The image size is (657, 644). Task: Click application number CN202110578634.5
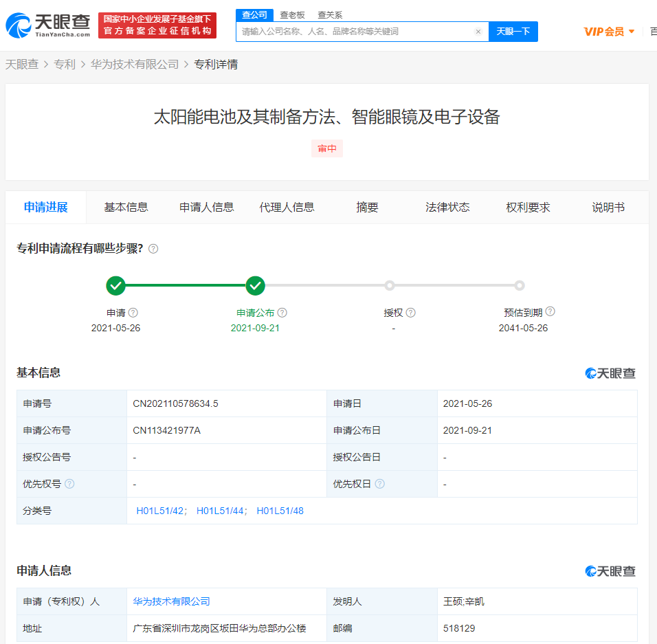click(x=175, y=403)
